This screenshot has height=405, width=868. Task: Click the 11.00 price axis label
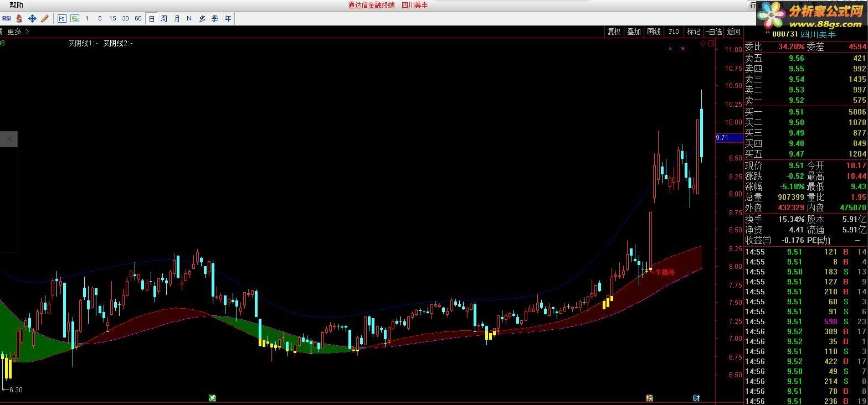click(733, 49)
